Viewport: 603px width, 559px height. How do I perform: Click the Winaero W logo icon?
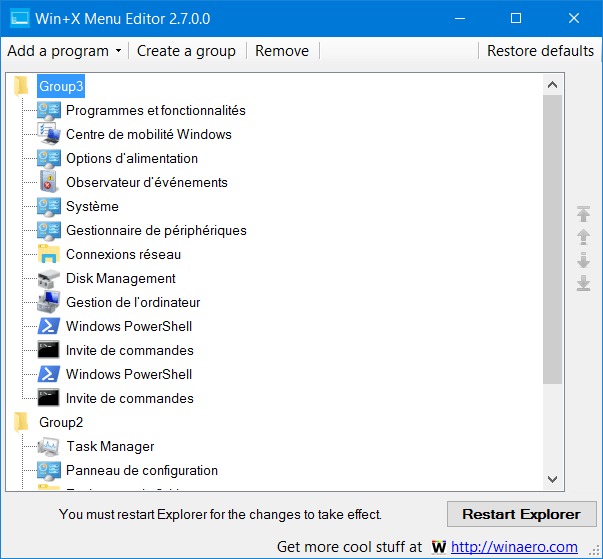[438, 547]
